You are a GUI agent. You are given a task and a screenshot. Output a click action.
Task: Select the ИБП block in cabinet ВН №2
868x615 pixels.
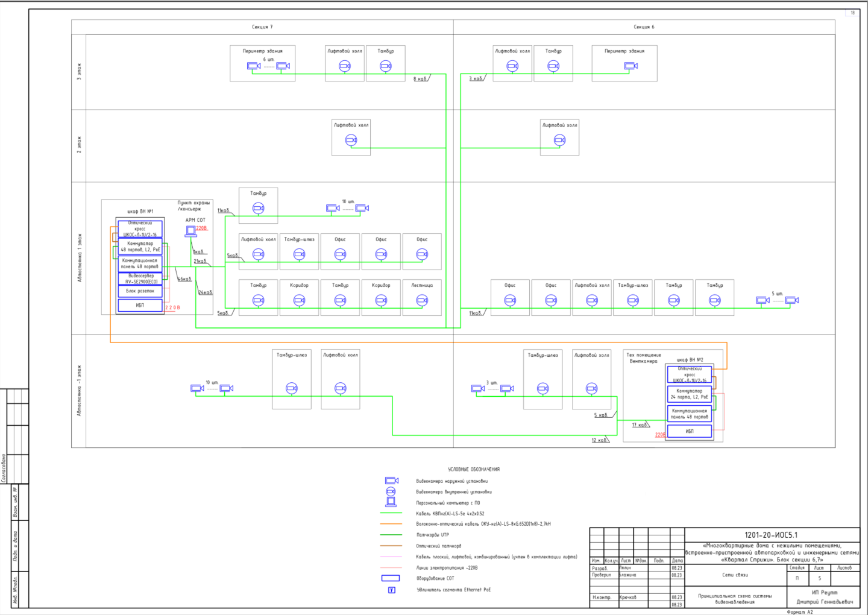point(690,431)
